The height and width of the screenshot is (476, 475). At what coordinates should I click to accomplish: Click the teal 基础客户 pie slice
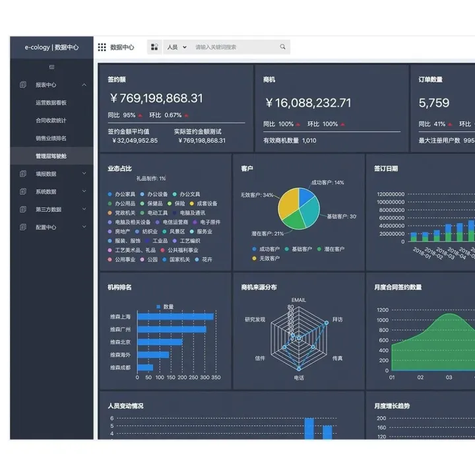311,213
